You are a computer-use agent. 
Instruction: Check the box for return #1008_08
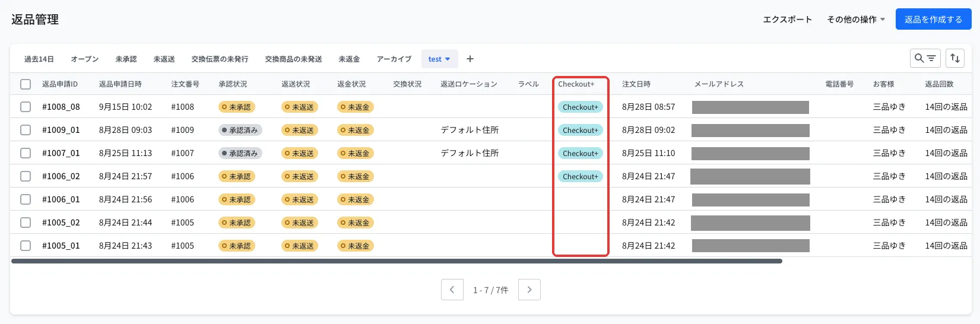(x=26, y=107)
